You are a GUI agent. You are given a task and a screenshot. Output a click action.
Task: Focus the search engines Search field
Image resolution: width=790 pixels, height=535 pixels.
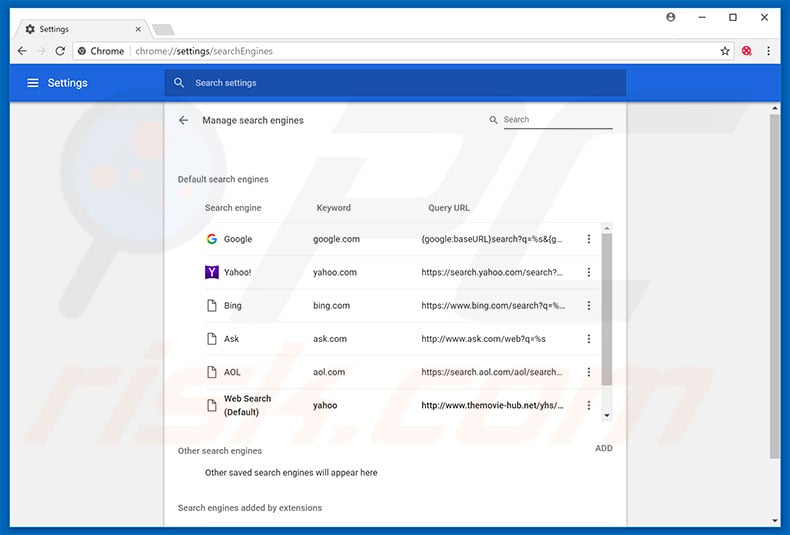(558, 120)
